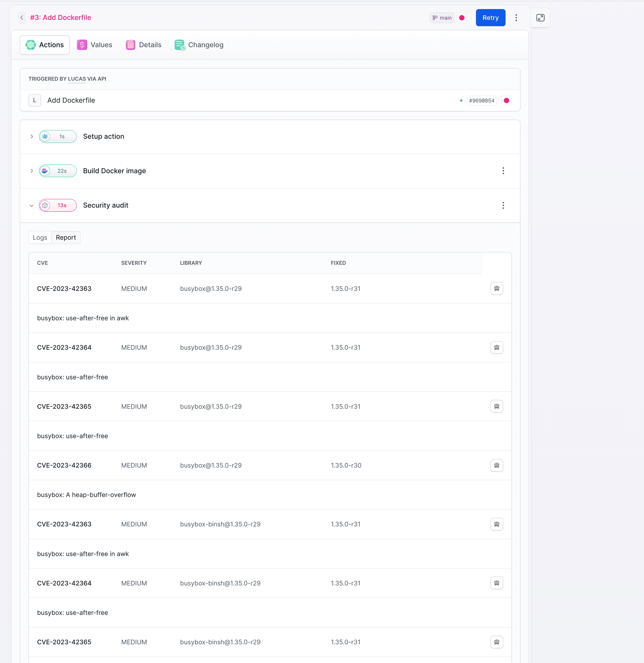Click the Retry button

coord(490,17)
